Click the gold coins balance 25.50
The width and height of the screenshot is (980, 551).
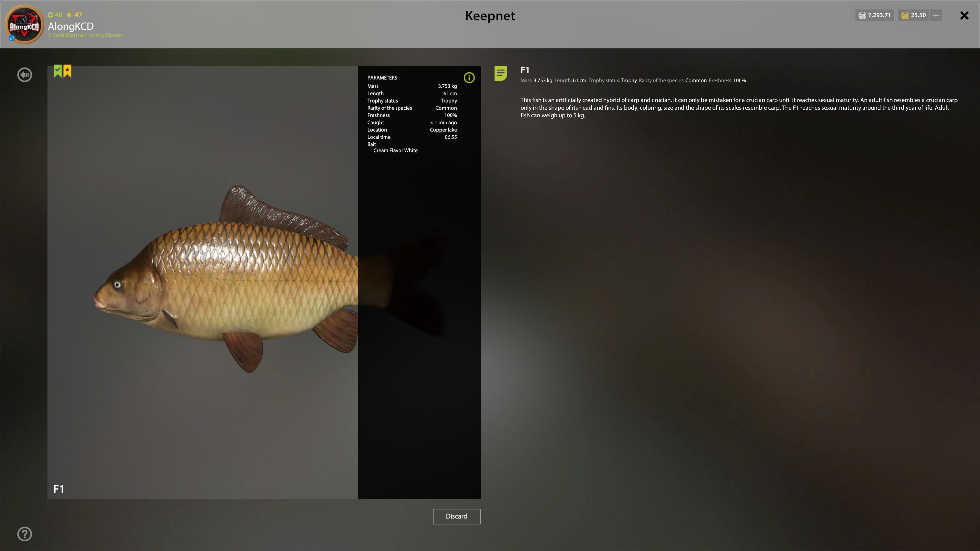913,15
